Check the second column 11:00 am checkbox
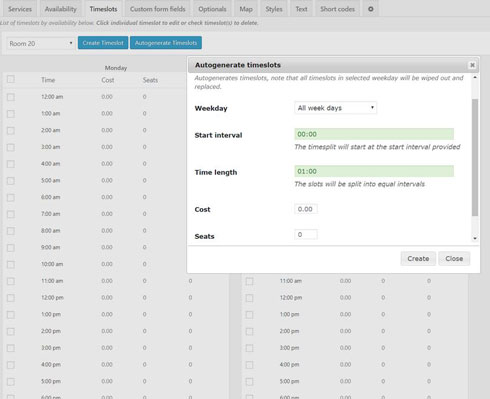Image resolution: width=490 pixels, height=399 pixels. 249,281
